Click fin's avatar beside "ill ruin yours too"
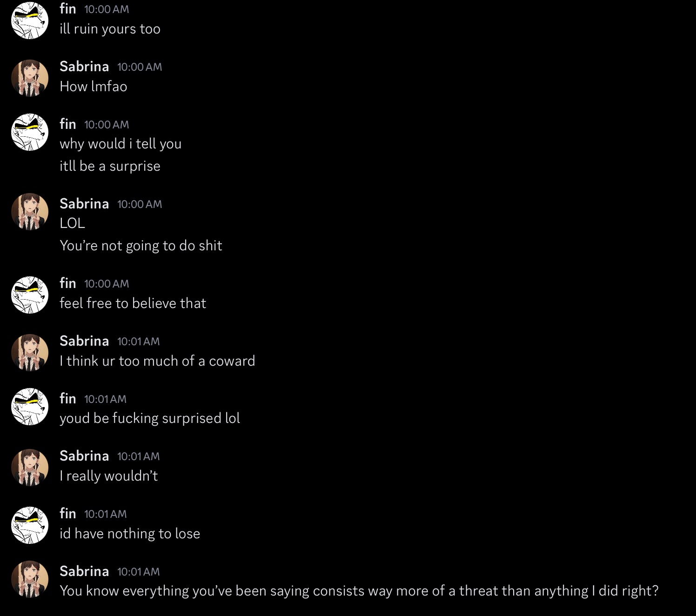Screen dimensions: 696x616 tap(30, 20)
